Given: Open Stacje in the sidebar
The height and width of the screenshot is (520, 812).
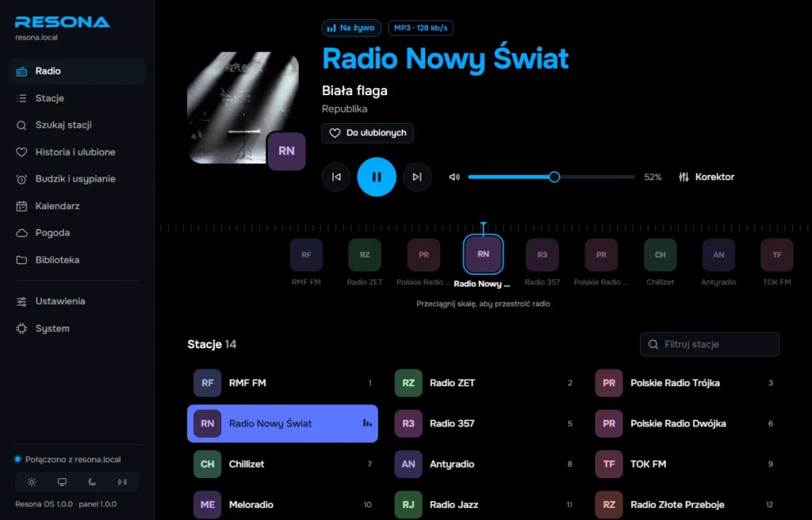Looking at the screenshot, I should (x=77, y=97).
